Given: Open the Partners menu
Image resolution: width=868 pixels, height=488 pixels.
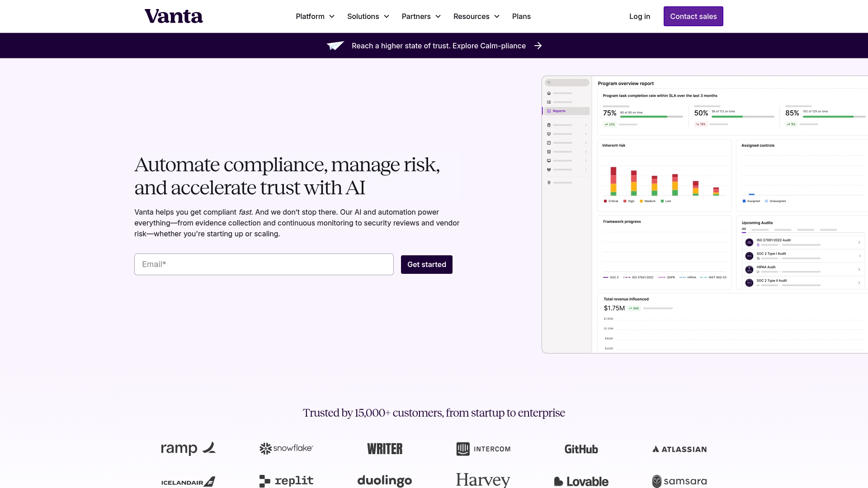Looking at the screenshot, I should click(x=421, y=16).
